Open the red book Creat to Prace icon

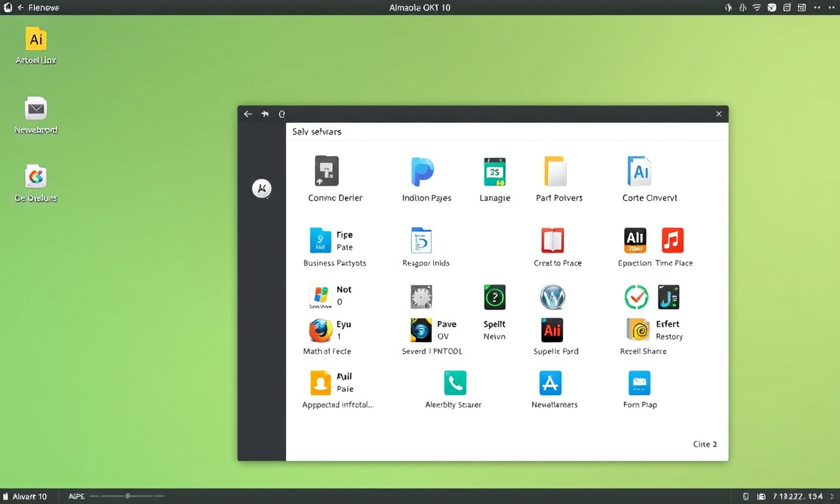click(x=553, y=240)
